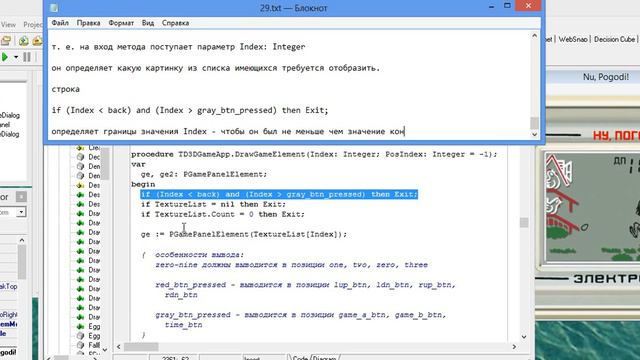
Task: Click the gray box icon next to Dec
Action: tap(80, 157)
